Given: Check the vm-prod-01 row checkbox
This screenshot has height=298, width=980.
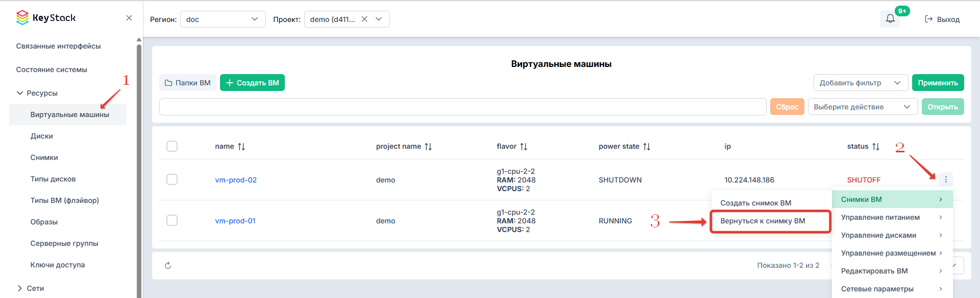Looking at the screenshot, I should coord(172,220).
